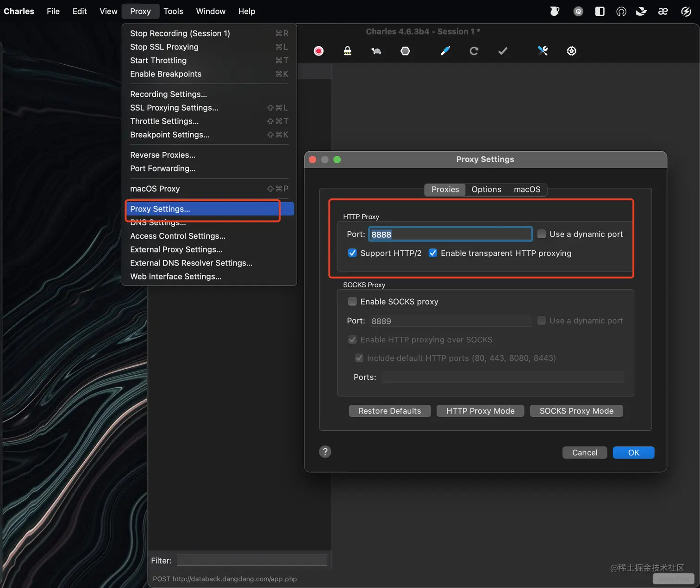Choose Stop SSL Proxying menu item
The width and height of the screenshot is (700, 588).
pos(209,47)
